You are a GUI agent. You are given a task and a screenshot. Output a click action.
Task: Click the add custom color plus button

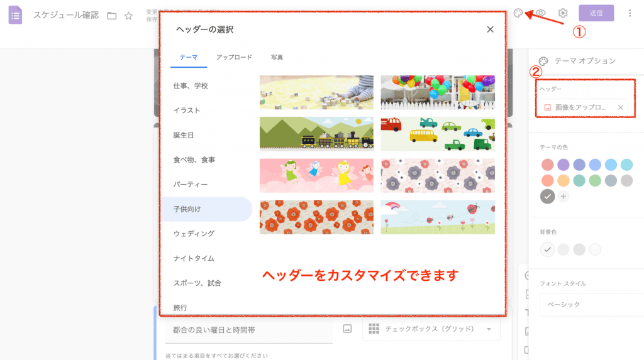(x=563, y=197)
